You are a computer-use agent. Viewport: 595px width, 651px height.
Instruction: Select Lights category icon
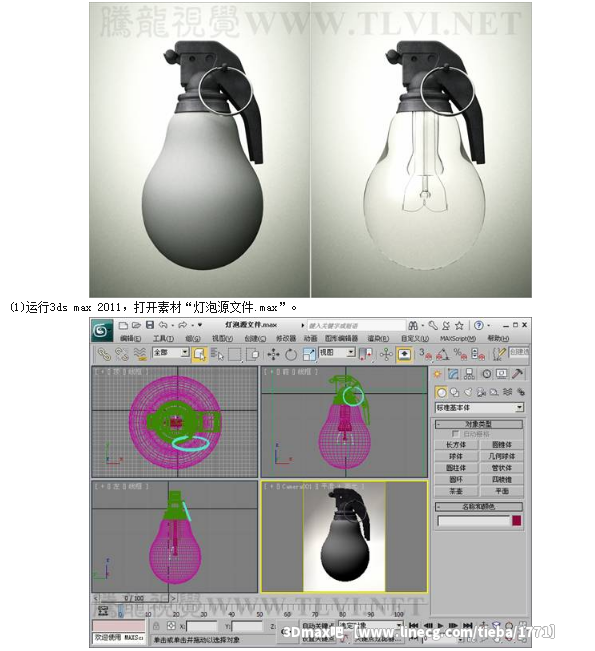[468, 392]
